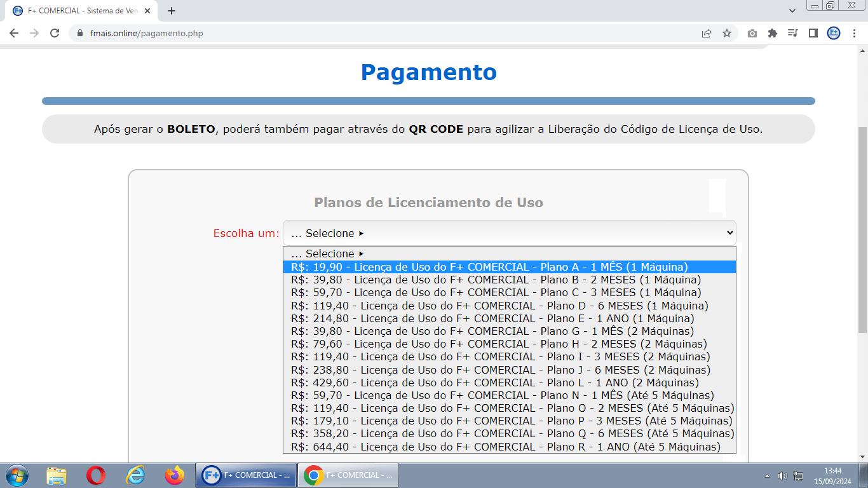Click the camera screenshot extension icon
The height and width of the screenshot is (488, 868).
[x=752, y=33]
